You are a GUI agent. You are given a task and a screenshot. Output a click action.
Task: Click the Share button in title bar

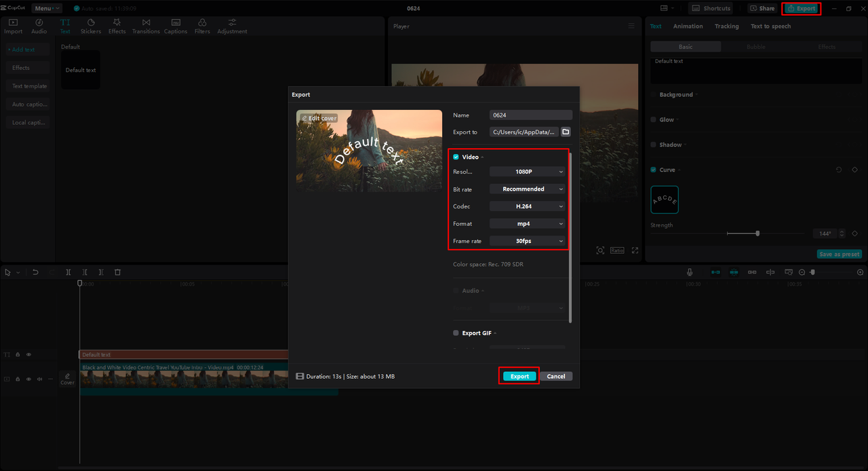point(762,8)
